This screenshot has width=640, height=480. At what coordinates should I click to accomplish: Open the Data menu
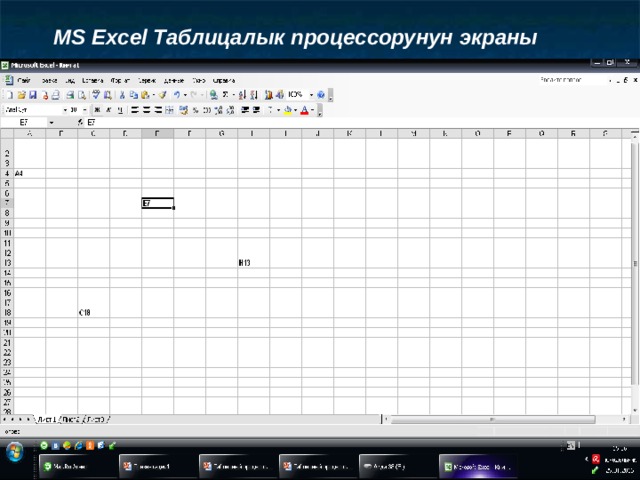174,80
